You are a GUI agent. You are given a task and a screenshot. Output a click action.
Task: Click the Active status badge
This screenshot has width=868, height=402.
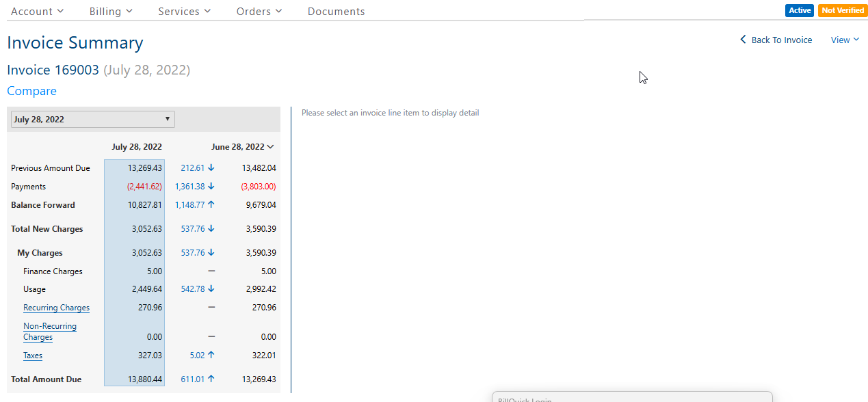pyautogui.click(x=799, y=10)
